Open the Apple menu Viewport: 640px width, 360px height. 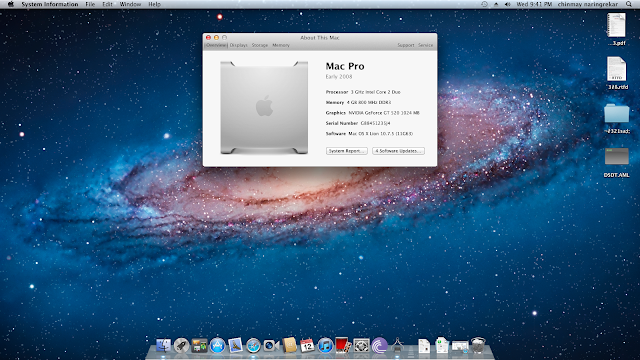point(11,4)
